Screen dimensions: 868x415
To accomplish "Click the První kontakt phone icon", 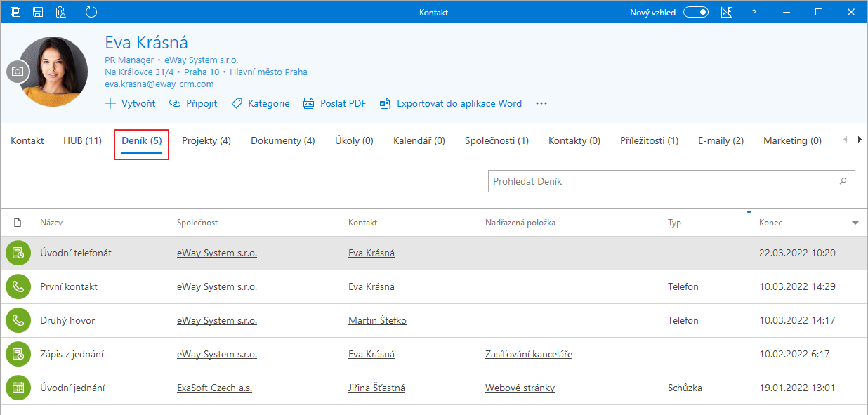I will 18,286.
